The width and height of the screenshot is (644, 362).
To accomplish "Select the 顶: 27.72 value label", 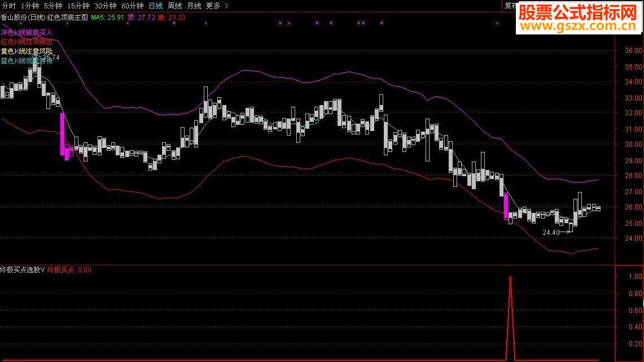I will [x=141, y=18].
